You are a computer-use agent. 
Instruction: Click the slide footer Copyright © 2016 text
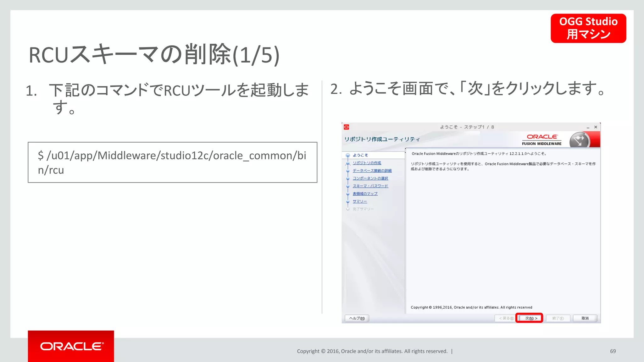point(372,351)
